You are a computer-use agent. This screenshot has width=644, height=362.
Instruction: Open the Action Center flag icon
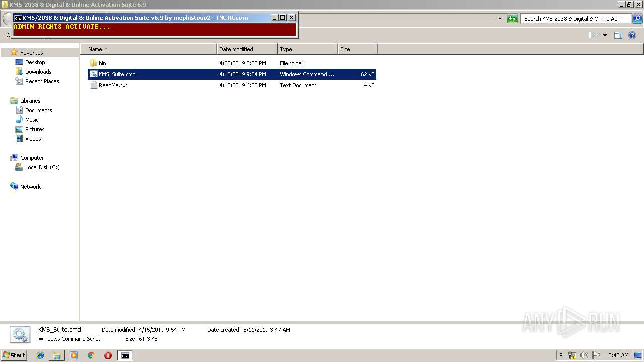coord(596,355)
